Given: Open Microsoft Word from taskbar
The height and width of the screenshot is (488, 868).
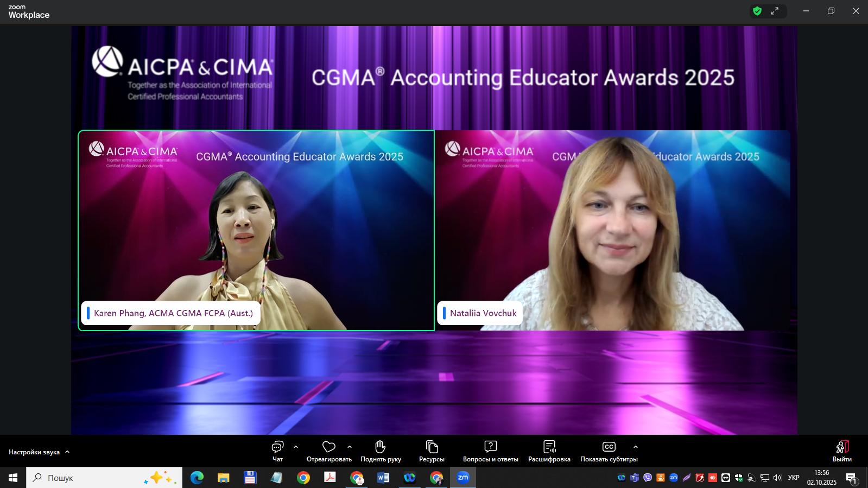Looking at the screenshot, I should point(383,478).
